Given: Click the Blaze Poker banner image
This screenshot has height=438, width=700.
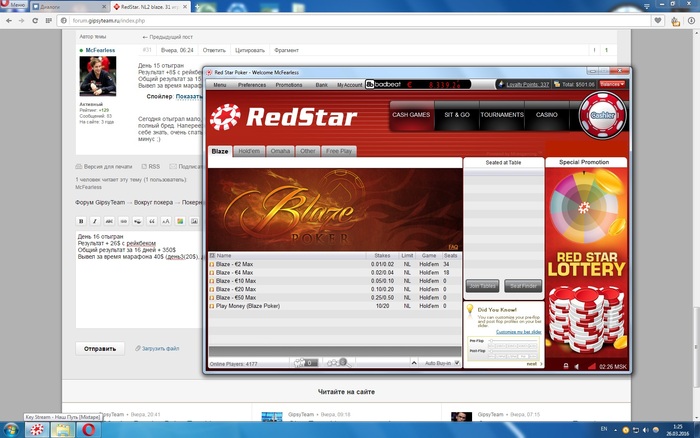Looking at the screenshot, I should [x=335, y=209].
